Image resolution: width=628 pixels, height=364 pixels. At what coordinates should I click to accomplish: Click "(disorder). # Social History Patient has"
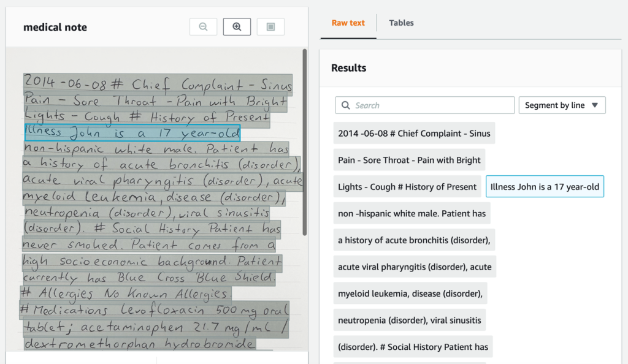[x=412, y=346]
